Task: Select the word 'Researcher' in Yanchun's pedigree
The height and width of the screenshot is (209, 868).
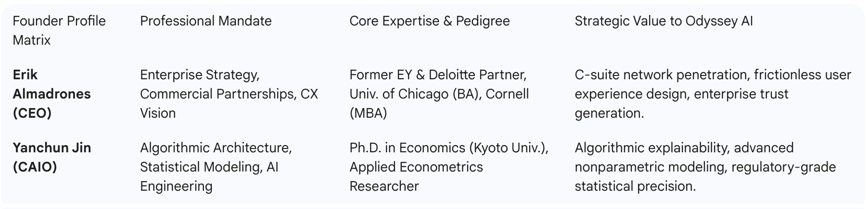Action: [x=384, y=186]
